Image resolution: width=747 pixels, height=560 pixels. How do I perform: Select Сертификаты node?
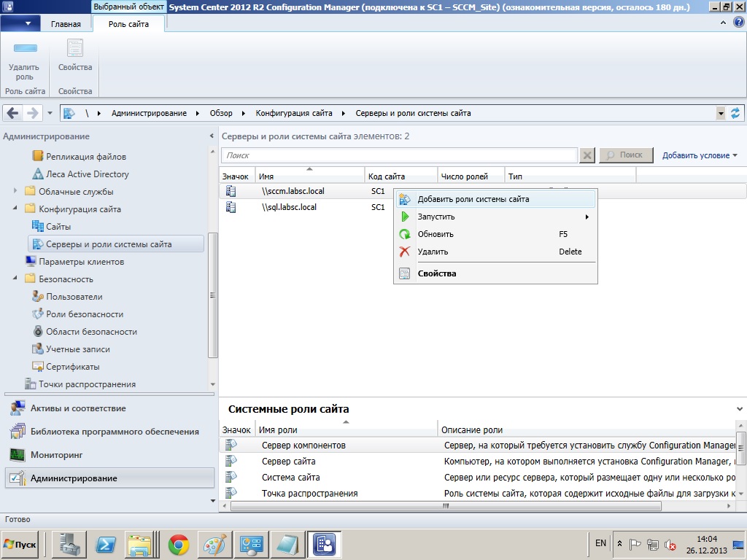point(72,367)
